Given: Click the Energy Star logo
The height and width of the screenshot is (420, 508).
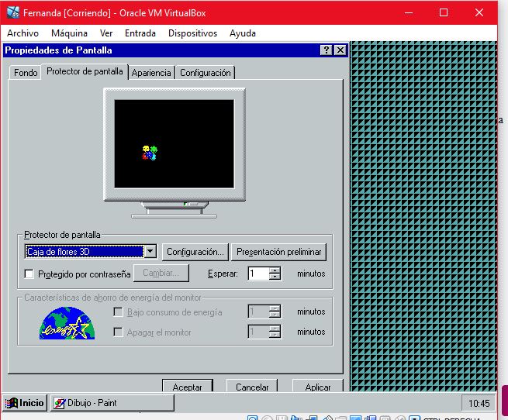Looking at the screenshot, I should 67,322.
